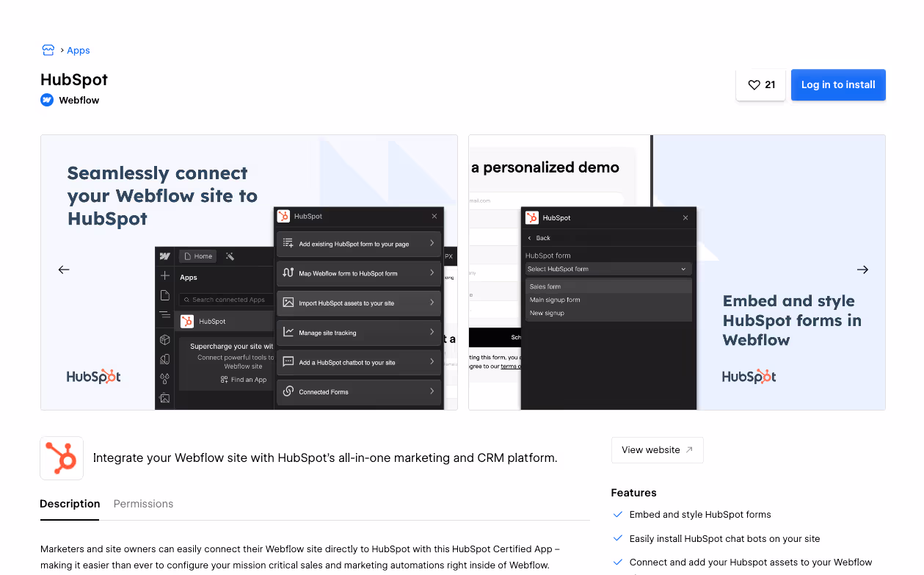This screenshot has width=924, height=575.
Task: Click the Back arrow in second HubSpot panel
Action: click(x=531, y=238)
